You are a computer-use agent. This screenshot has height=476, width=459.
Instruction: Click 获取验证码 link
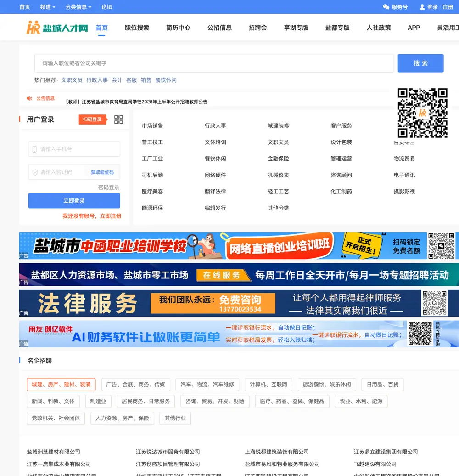(x=102, y=172)
